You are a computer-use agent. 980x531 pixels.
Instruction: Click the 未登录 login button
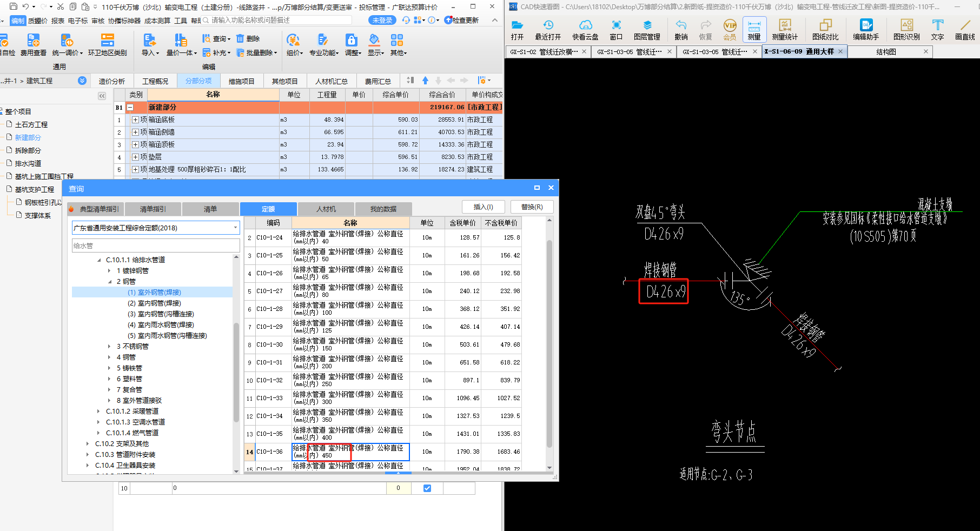[382, 20]
